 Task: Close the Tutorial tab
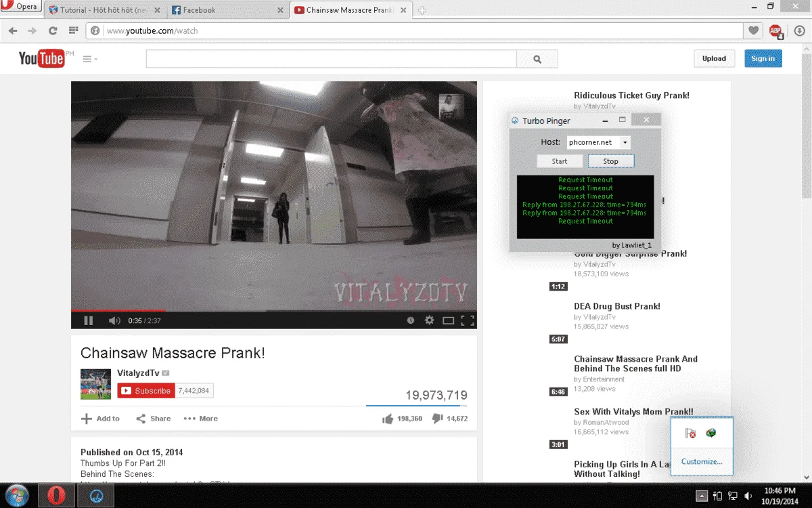pos(158,10)
